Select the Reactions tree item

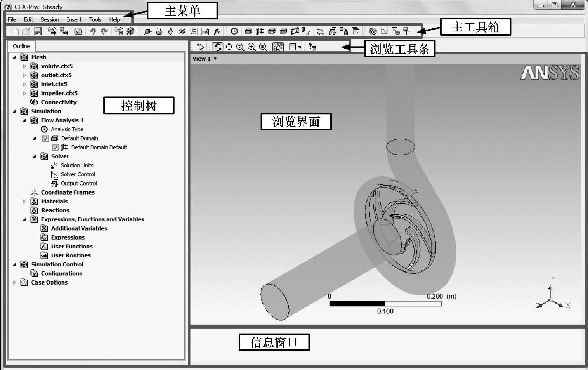coord(55,210)
